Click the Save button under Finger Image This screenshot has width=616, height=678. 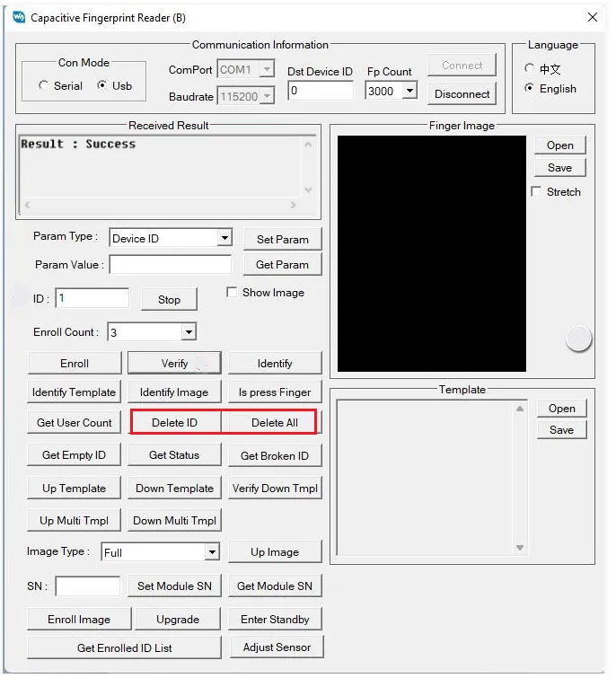(559, 168)
